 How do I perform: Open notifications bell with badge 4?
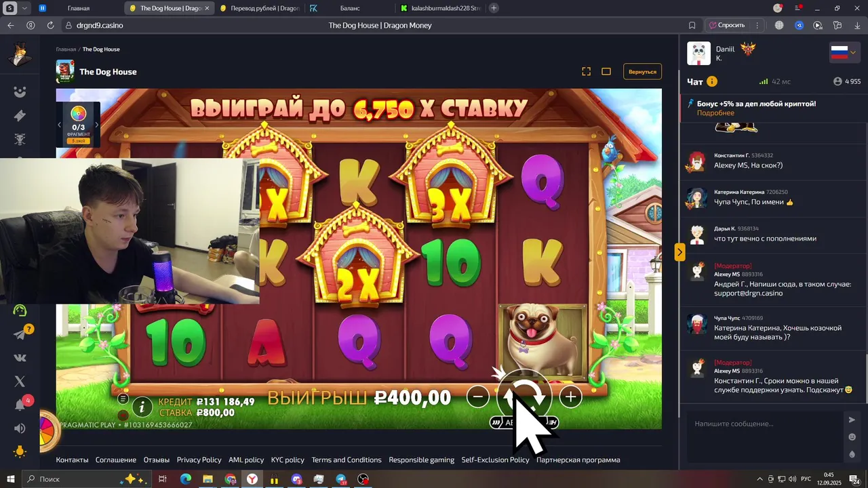(20, 405)
